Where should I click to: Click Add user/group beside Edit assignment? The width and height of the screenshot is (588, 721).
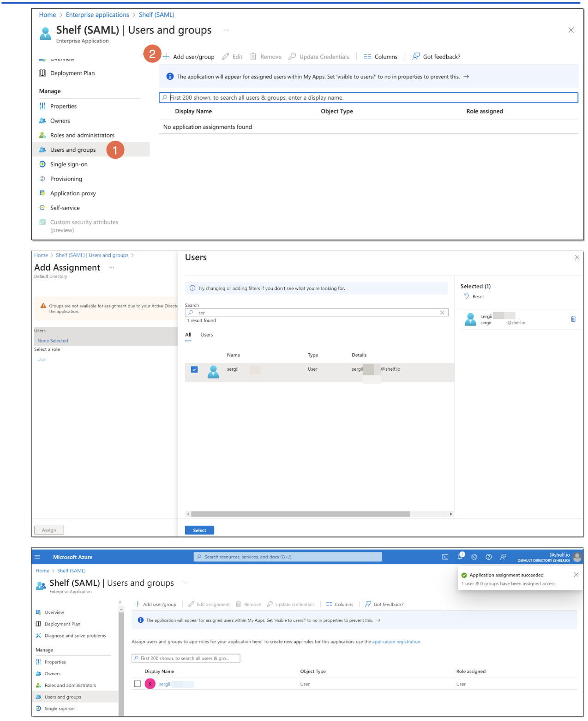156,604
